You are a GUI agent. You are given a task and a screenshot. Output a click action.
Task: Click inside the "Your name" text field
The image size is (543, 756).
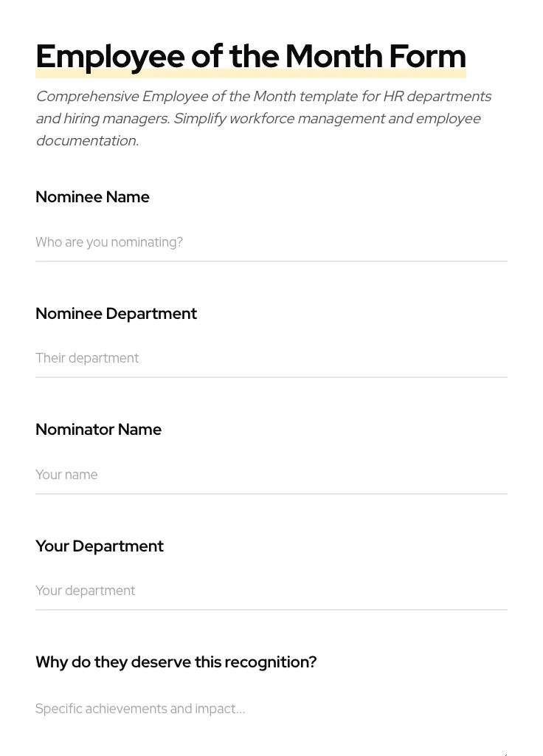coord(271,475)
